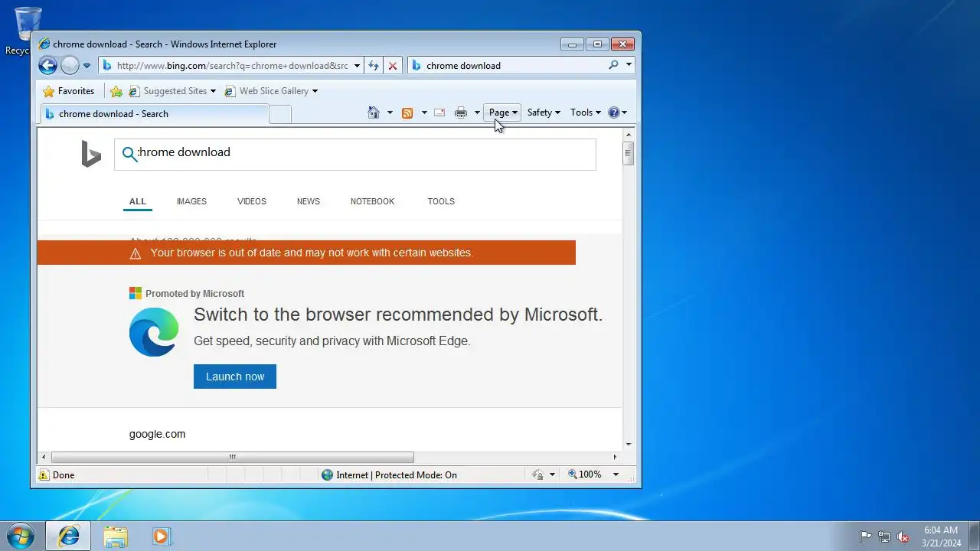980x551 pixels.
Task: Open the Page menu
Action: tap(503, 112)
